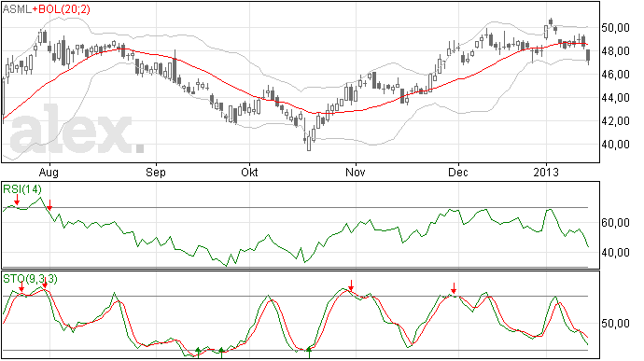Click the RSI red sell arrow at August gridline
This screenshot has width=644, height=361.
(x=49, y=205)
